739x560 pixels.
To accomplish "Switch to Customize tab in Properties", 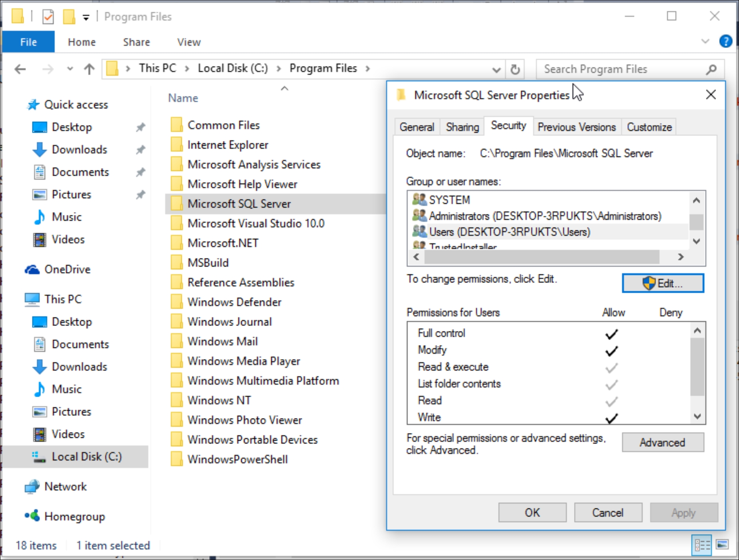I will click(649, 127).
